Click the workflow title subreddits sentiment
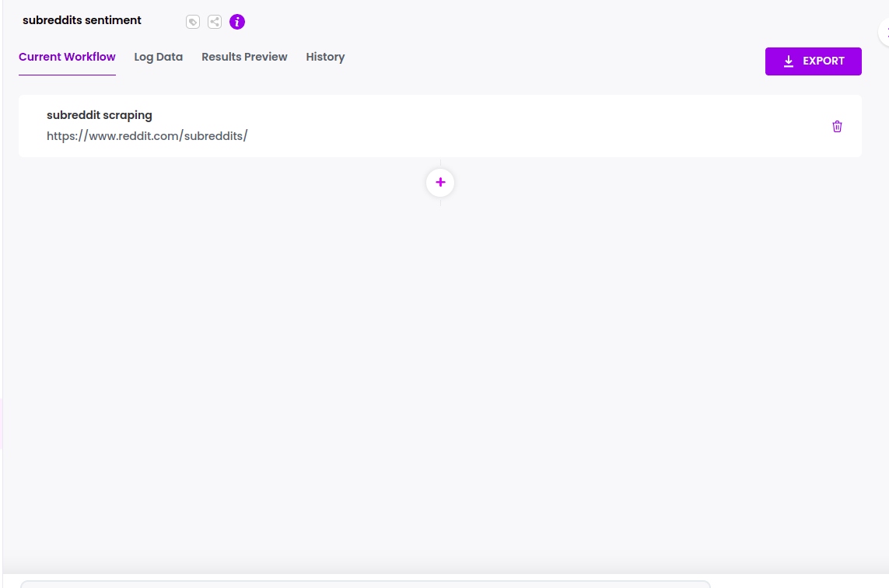Viewport: 889px width, 588px height. coord(82,20)
